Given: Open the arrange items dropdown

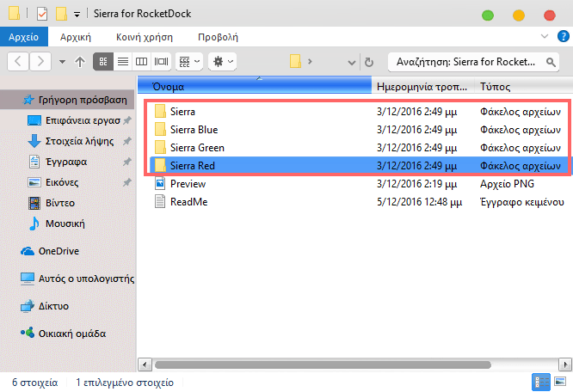Looking at the screenshot, I should click(189, 61).
